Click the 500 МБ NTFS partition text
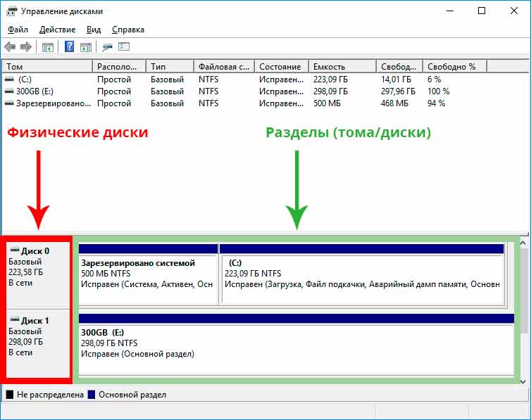Screen dimensions: 531x420 [106, 274]
